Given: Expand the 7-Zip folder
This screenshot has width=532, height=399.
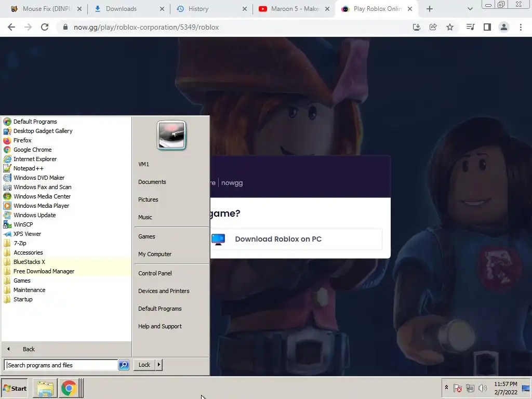Looking at the screenshot, I should pyautogui.click(x=66, y=243).
